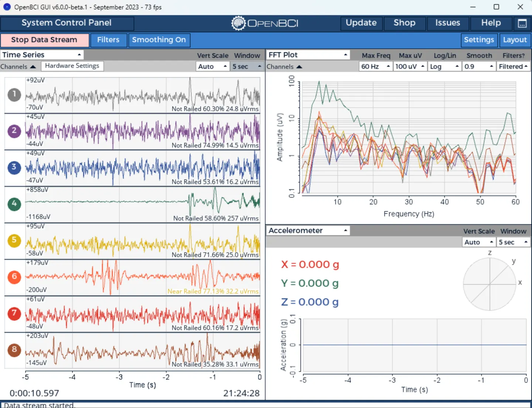Viewport: 532px width, 408px height.
Task: Open Accelerometer Vert Scale Auto dropdown
Action: coord(479,242)
